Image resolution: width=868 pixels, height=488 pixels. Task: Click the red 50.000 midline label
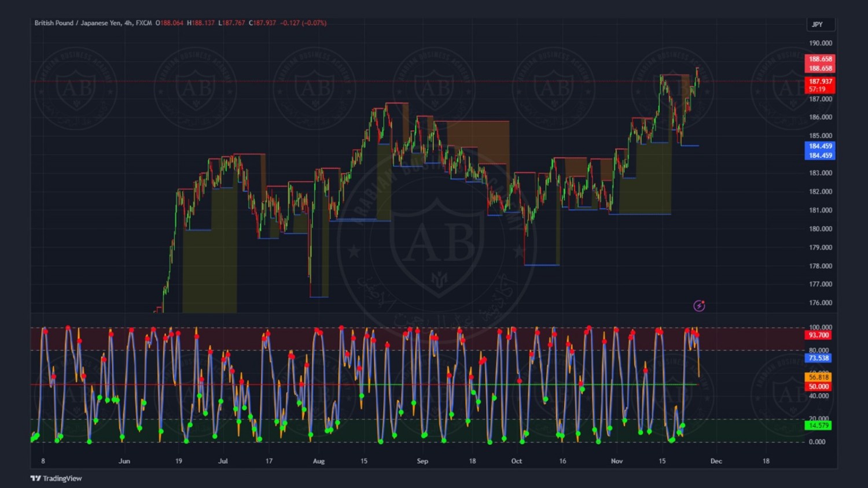coord(818,387)
